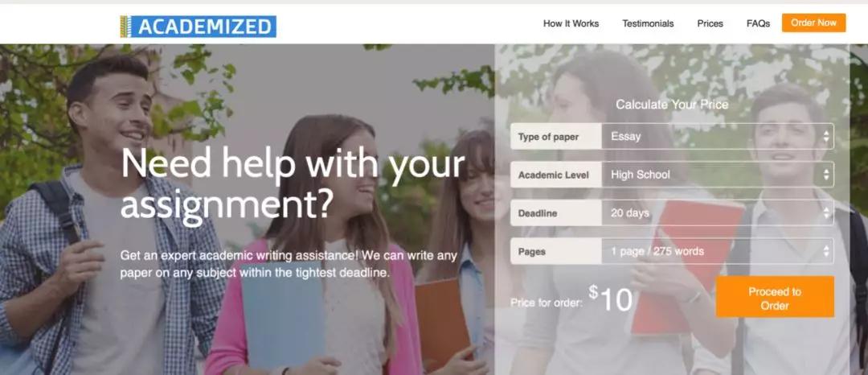
Task: Click the Proceed to Order button
Action: coord(775,297)
